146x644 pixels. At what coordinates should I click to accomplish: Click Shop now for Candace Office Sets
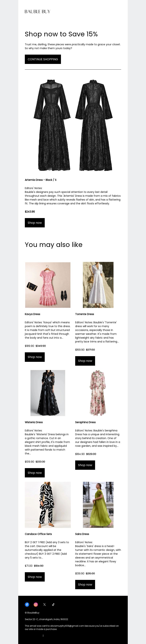click(x=35, y=577)
